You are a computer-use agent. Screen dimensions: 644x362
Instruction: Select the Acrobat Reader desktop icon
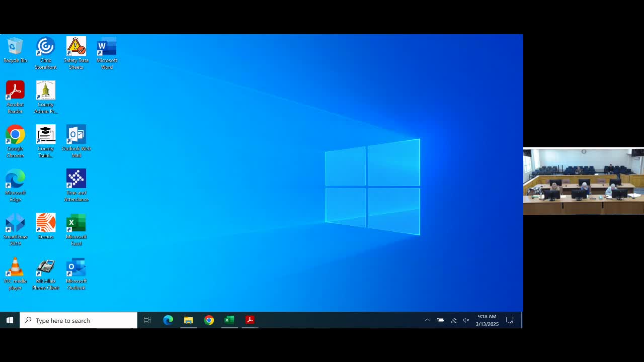[x=15, y=98]
